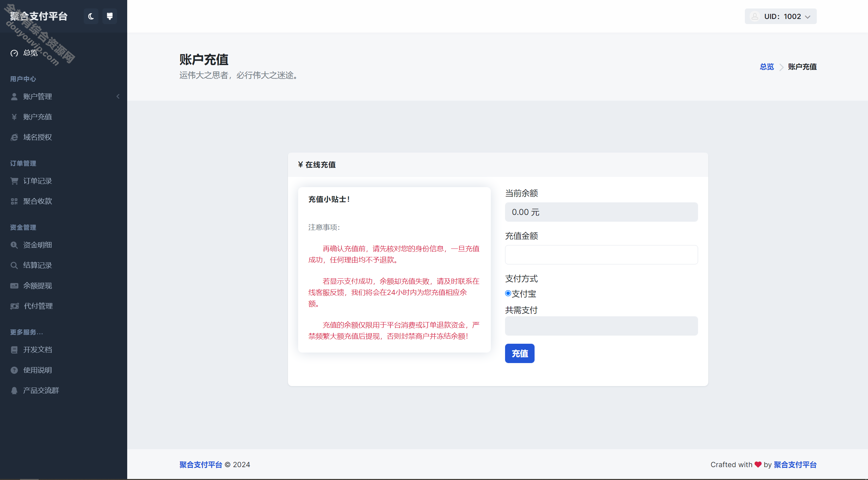The width and height of the screenshot is (868, 480).
Task: Click the 充值小贴士! heading
Action: point(329,199)
